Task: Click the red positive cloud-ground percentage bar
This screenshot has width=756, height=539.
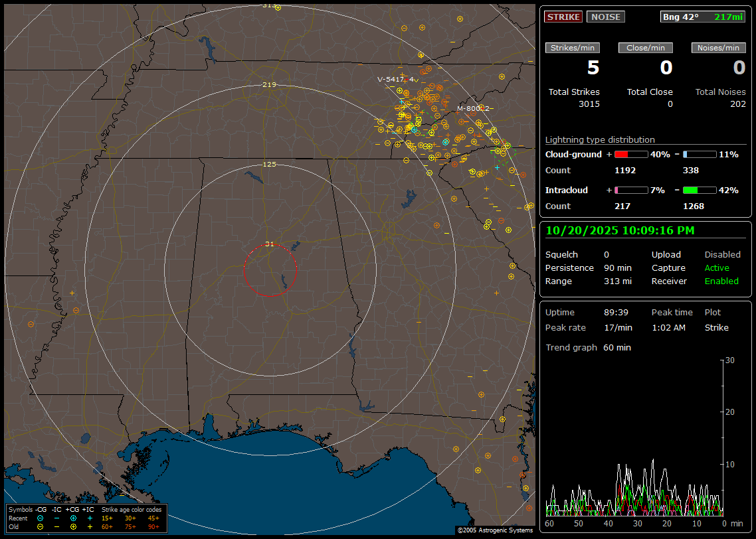Action: tap(630, 154)
